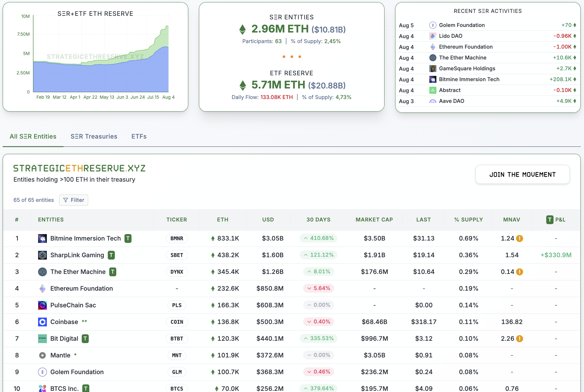Click the green T badge in P&L header
Screen dimensions: 584x392
[550, 220]
